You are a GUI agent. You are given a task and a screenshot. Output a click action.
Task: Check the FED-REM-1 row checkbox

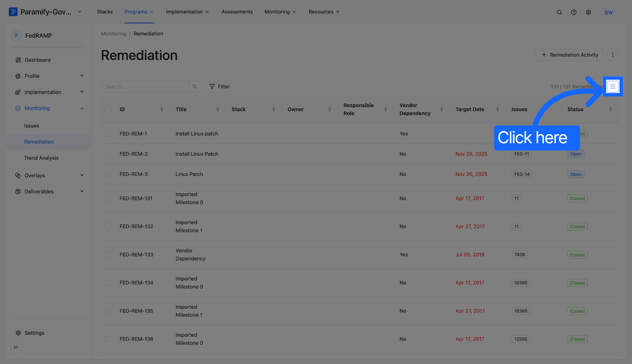(107, 133)
